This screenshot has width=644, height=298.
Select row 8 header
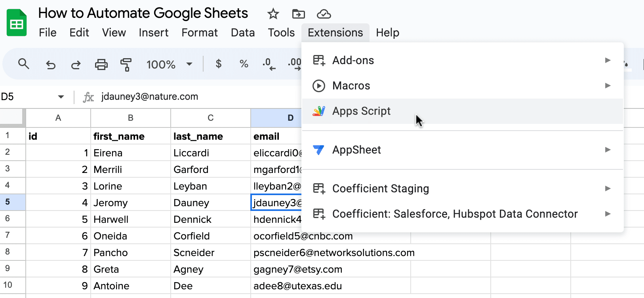(x=13, y=252)
